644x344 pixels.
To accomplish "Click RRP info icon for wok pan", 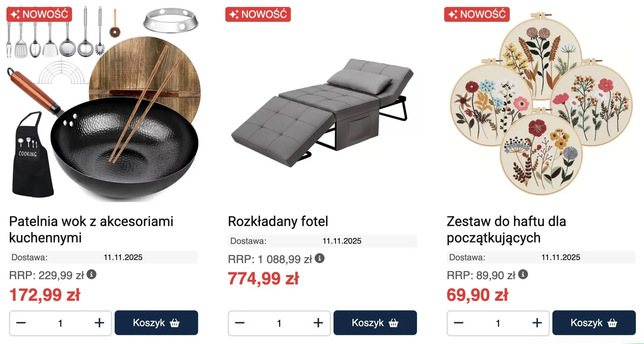I will pos(92,275).
